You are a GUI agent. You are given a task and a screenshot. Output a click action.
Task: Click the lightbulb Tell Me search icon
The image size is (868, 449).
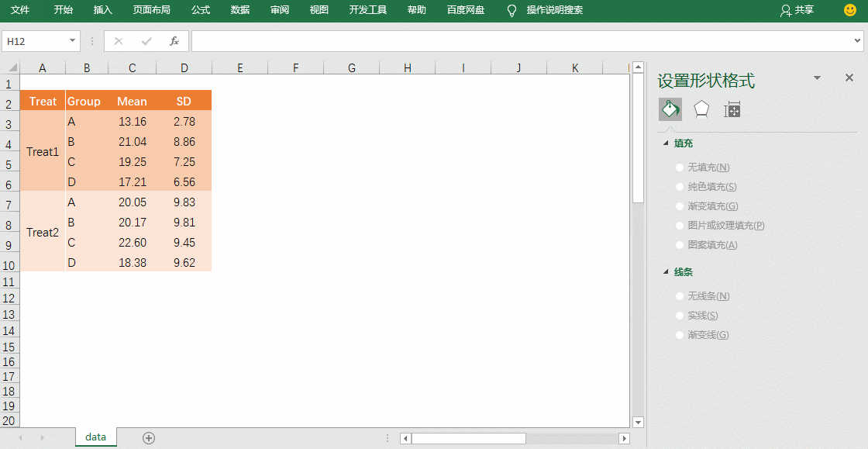click(511, 10)
